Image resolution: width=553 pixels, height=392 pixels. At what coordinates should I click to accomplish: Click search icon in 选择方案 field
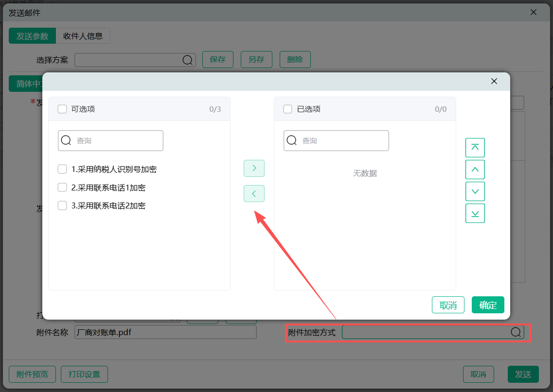click(188, 60)
